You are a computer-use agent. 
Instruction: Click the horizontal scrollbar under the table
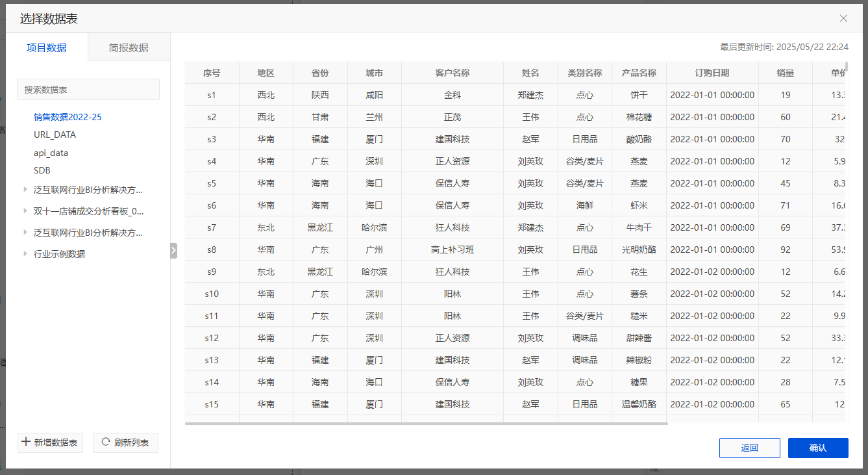point(426,424)
